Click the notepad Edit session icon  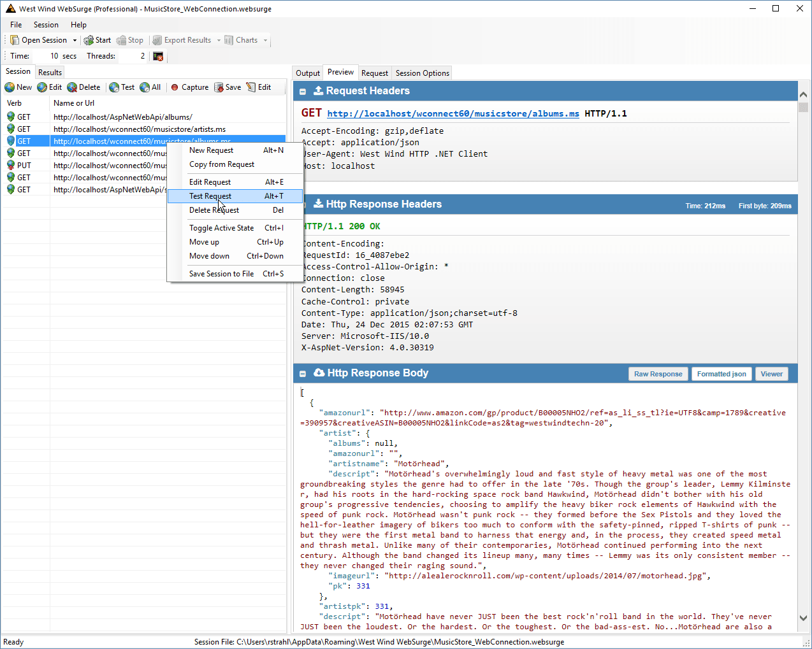[251, 87]
